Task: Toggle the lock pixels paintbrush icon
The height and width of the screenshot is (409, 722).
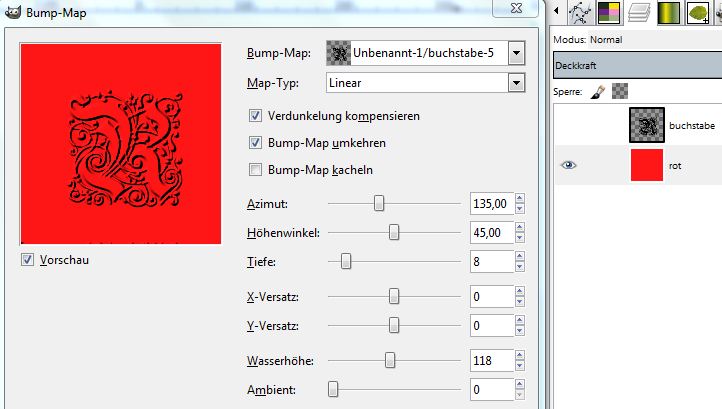Action: coord(598,91)
